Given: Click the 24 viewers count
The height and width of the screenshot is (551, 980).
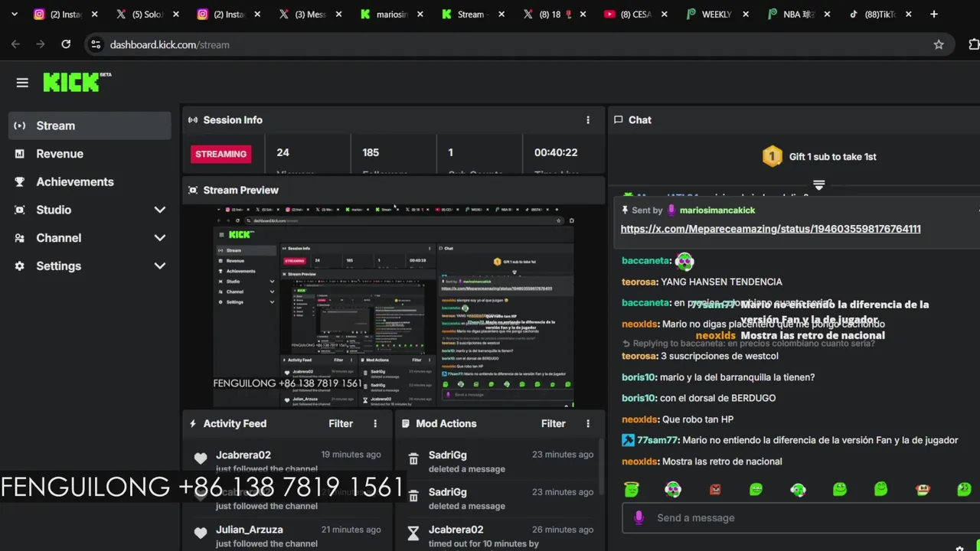Looking at the screenshot, I should click(x=283, y=152).
